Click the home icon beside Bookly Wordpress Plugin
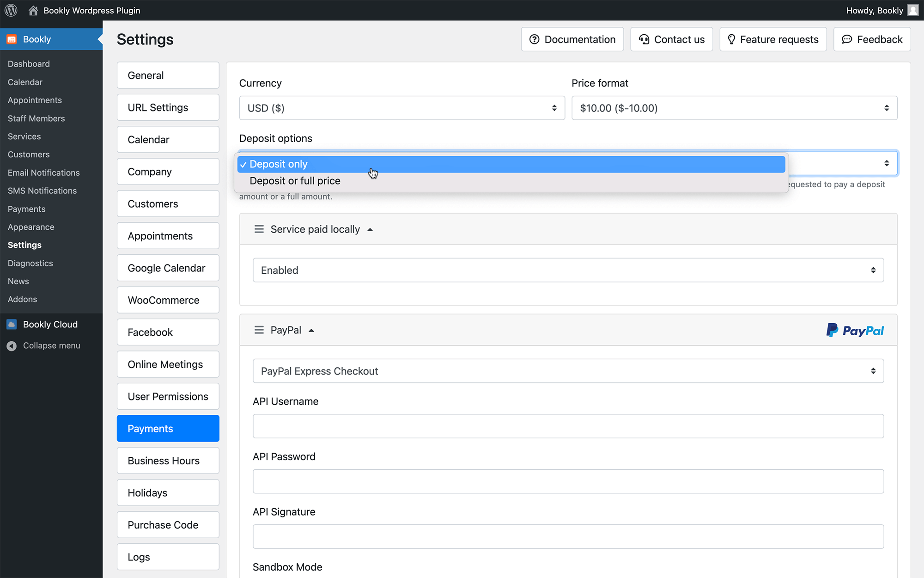The height and width of the screenshot is (578, 924). [x=33, y=10]
